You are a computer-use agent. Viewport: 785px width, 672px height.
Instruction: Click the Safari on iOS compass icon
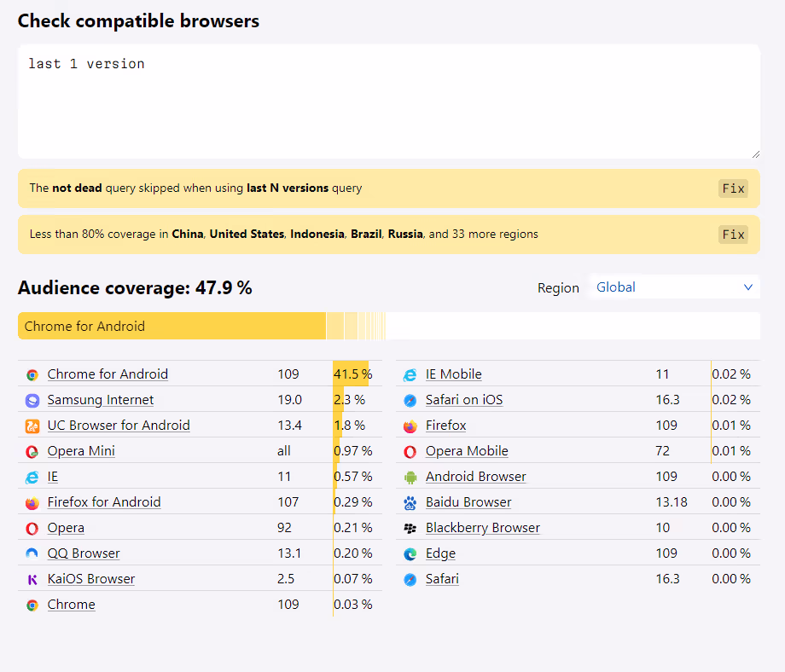pyautogui.click(x=410, y=400)
